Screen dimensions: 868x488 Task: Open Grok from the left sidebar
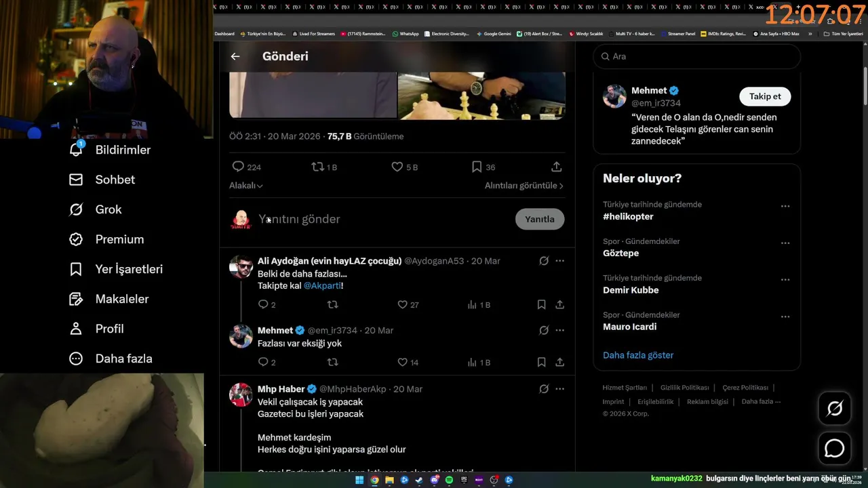coord(96,209)
